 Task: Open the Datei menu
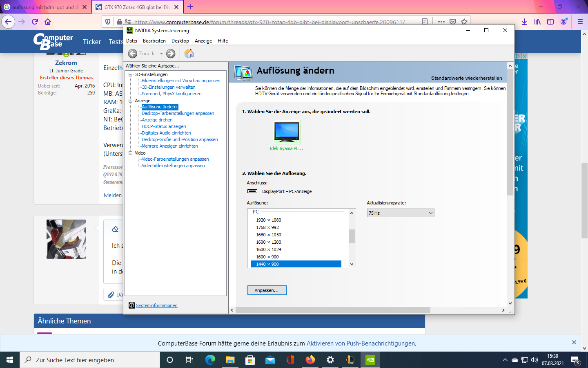coord(131,41)
